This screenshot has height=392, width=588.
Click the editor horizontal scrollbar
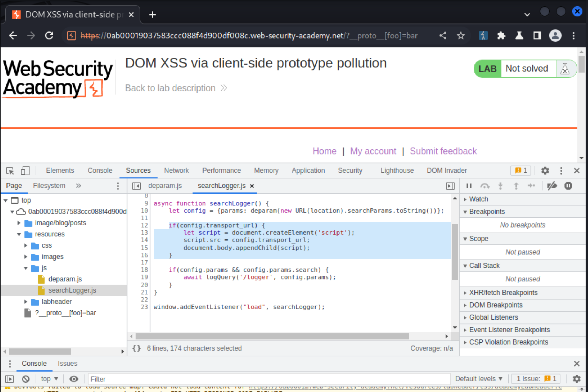272,336
